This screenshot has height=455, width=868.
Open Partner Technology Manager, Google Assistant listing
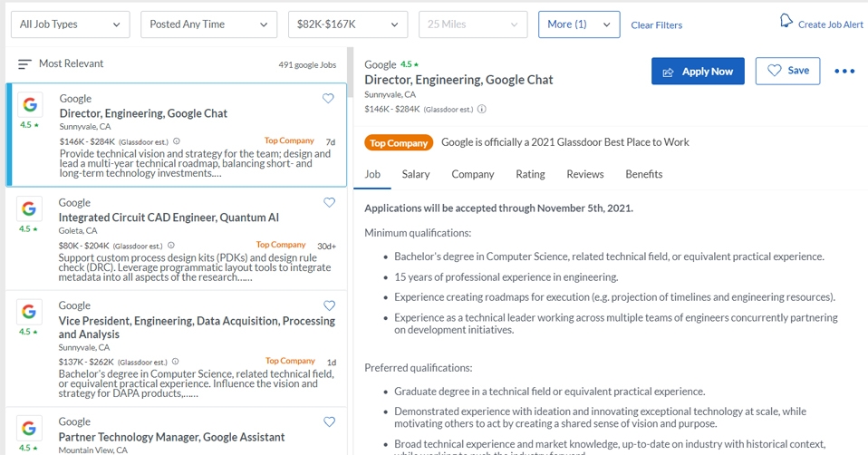tap(171, 437)
